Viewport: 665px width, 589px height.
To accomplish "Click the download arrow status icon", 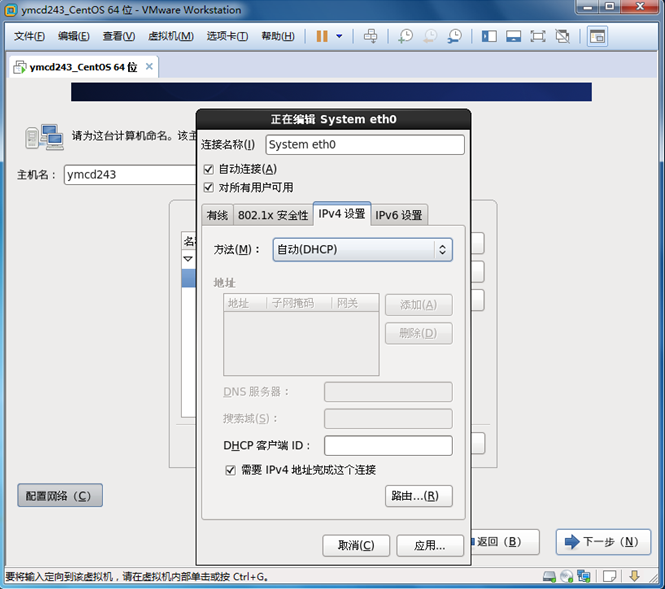I will coord(634,576).
